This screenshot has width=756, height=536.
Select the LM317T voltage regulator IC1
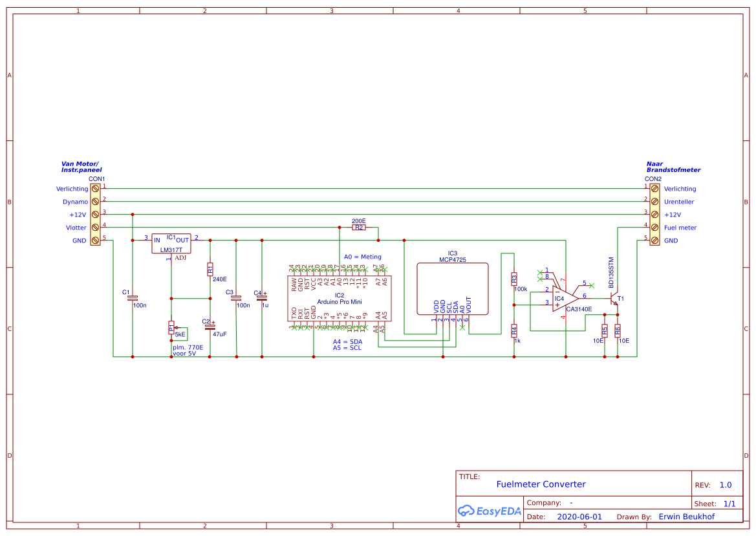[x=171, y=244]
